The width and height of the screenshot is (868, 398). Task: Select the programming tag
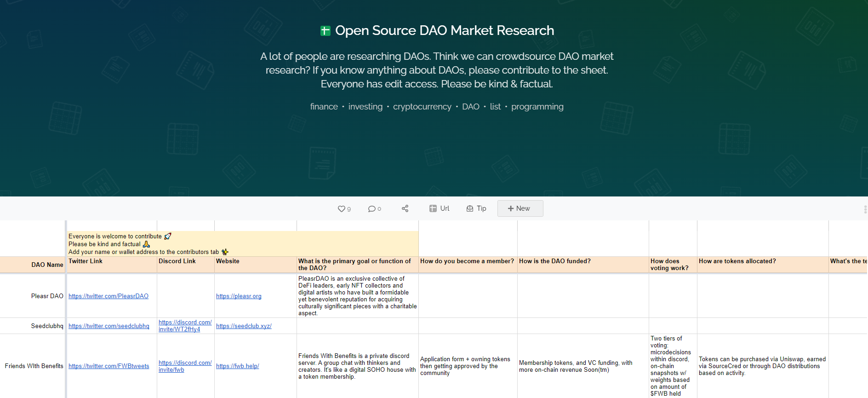537,107
